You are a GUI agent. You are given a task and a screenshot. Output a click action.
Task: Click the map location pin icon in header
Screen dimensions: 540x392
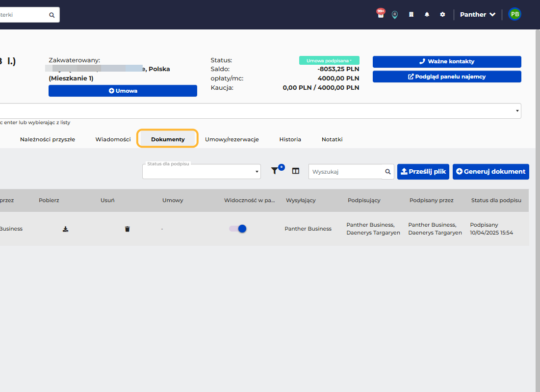[395, 14]
